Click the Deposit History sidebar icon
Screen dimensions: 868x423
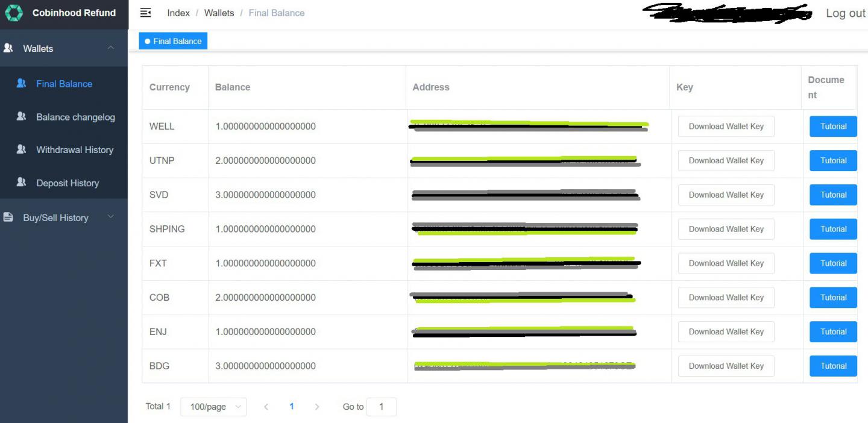coord(21,183)
